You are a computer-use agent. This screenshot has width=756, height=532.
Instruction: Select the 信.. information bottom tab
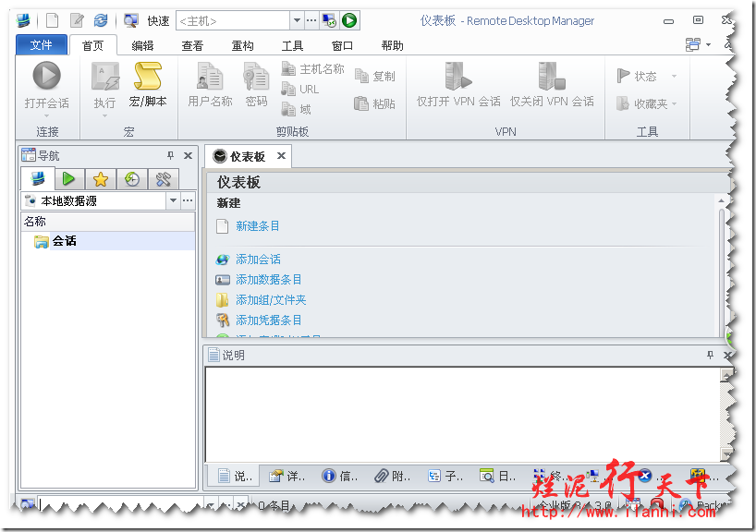pos(340,476)
